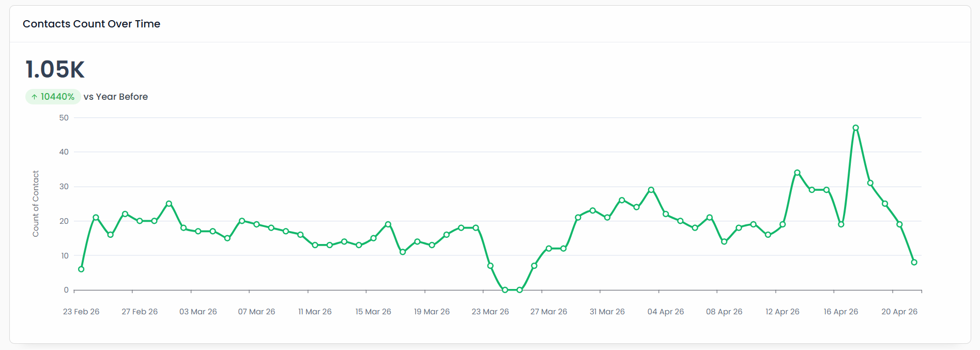Click the 31 Mar 26 x-axis label
The height and width of the screenshot is (350, 980).
click(607, 312)
